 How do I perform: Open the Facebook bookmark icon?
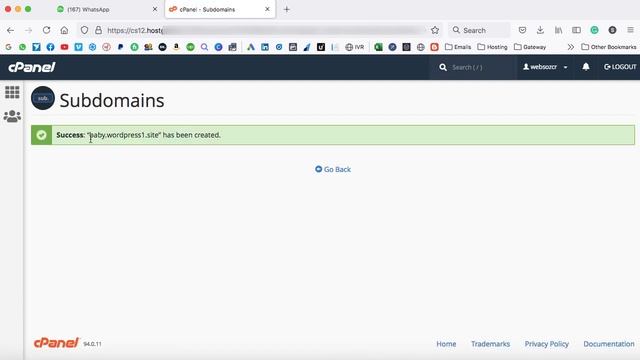[x=51, y=47]
